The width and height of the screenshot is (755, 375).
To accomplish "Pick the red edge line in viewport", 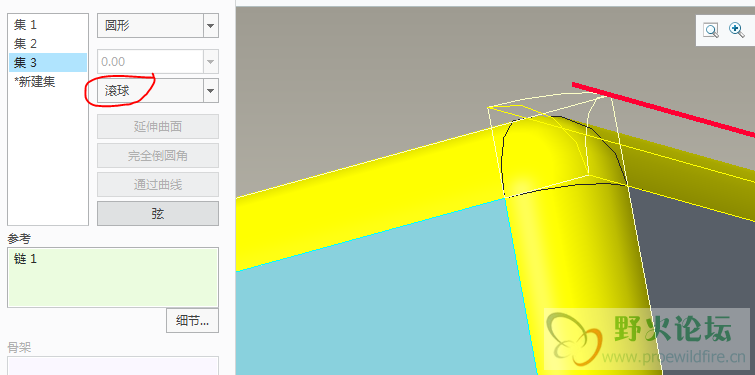I will point(664,109).
